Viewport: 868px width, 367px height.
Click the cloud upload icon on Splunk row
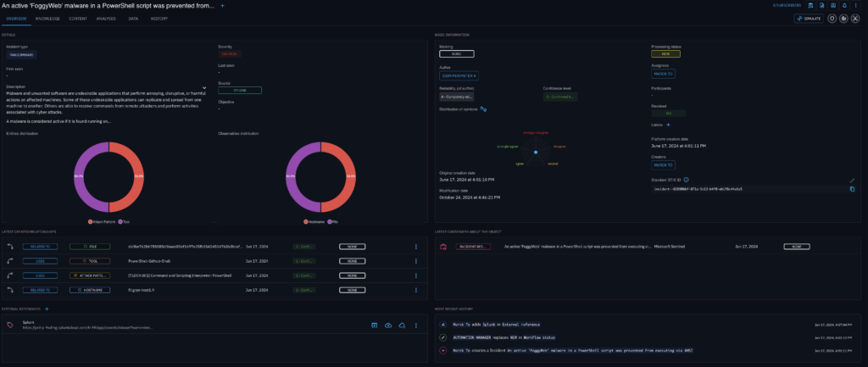pyautogui.click(x=388, y=325)
